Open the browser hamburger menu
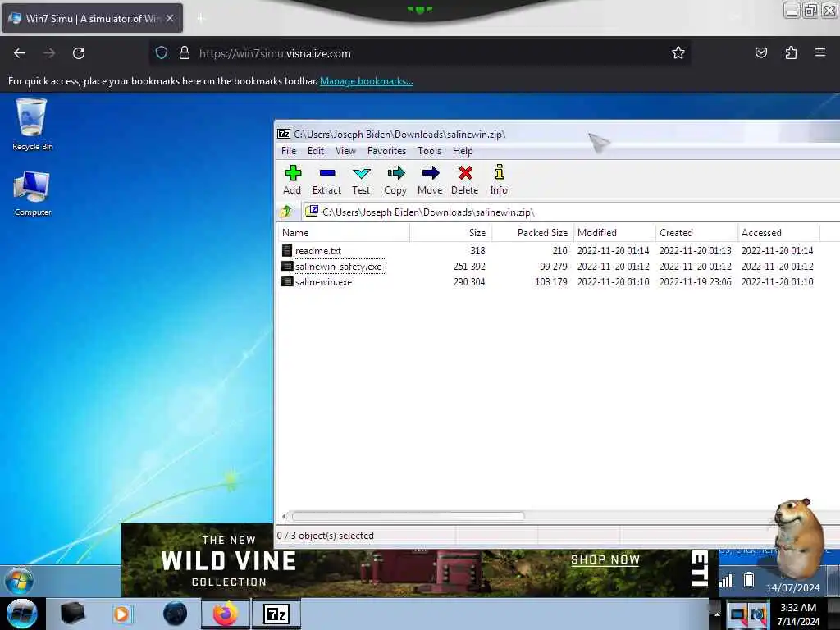Image resolution: width=840 pixels, height=630 pixels. click(820, 52)
